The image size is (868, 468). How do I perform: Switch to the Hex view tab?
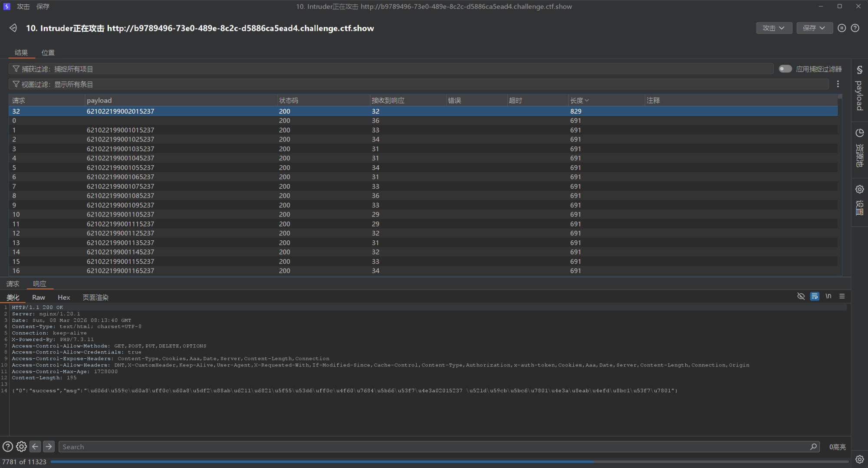pyautogui.click(x=64, y=298)
